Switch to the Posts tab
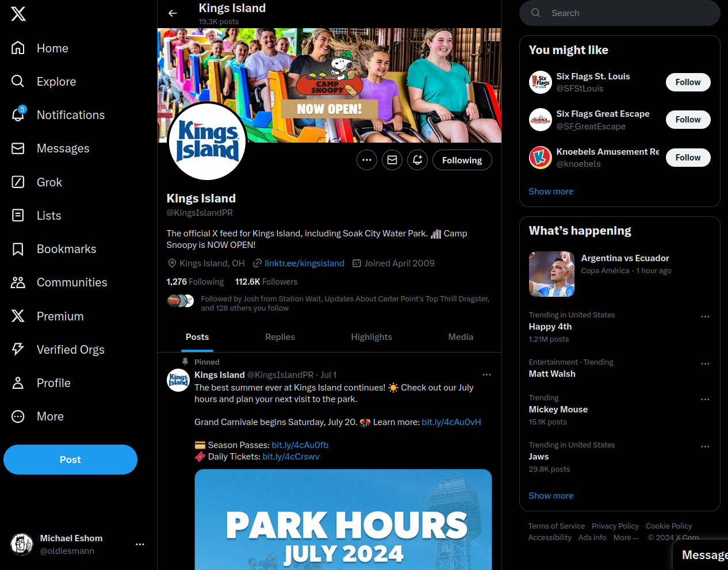This screenshot has height=570, width=728. 197,337
